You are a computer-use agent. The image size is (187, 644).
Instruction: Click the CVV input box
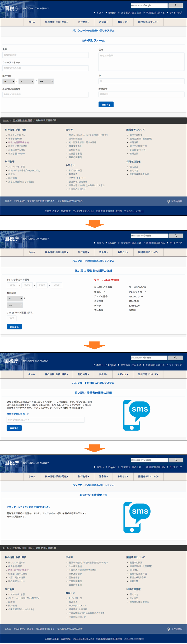click(12, 318)
